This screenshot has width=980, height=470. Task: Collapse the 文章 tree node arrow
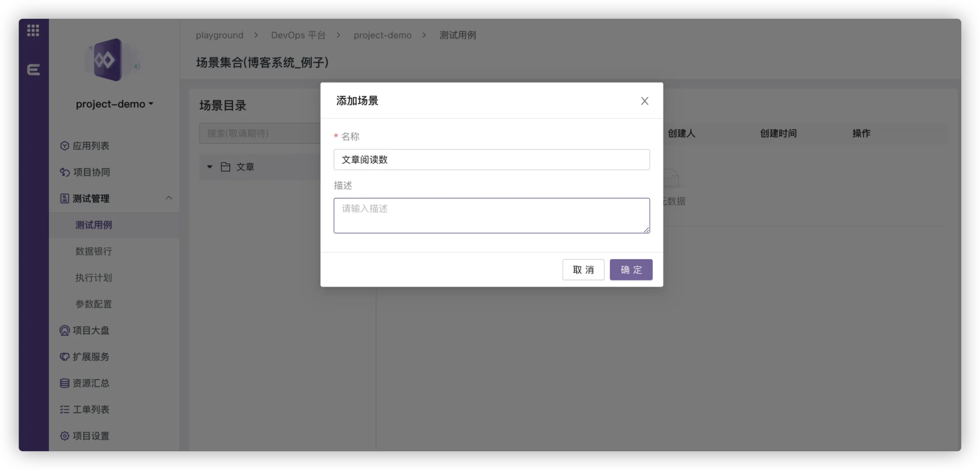210,167
